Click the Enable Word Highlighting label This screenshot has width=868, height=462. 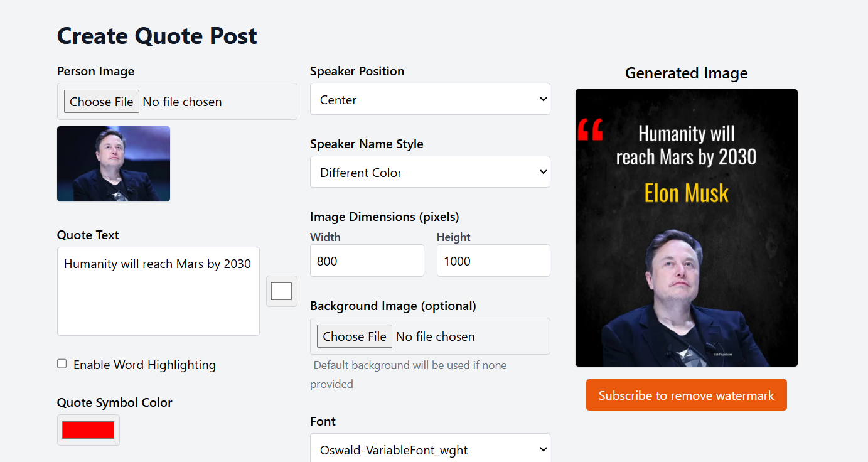[x=144, y=365]
